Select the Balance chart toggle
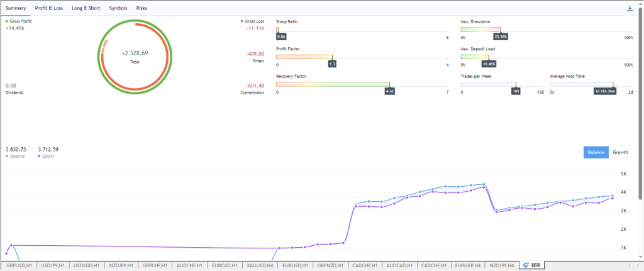 point(596,152)
